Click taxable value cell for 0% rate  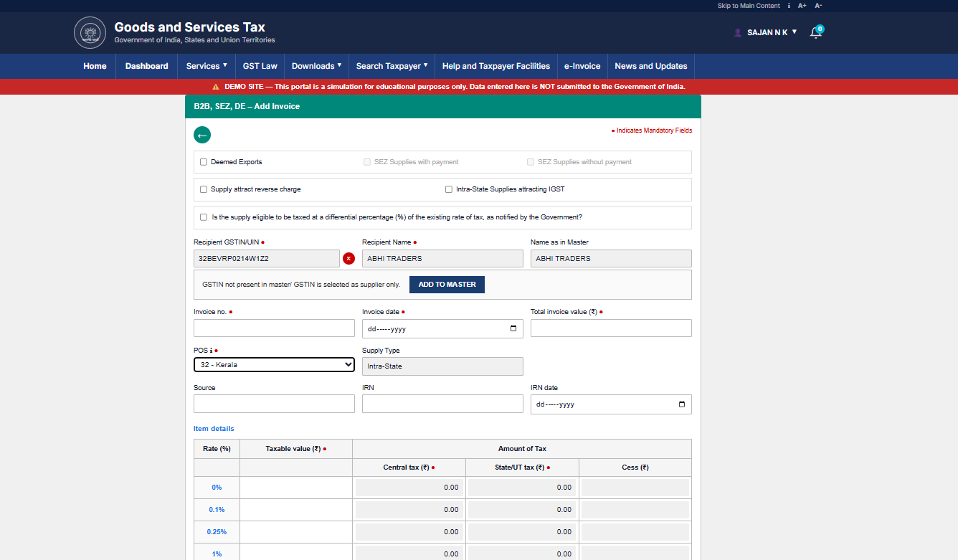pos(296,488)
